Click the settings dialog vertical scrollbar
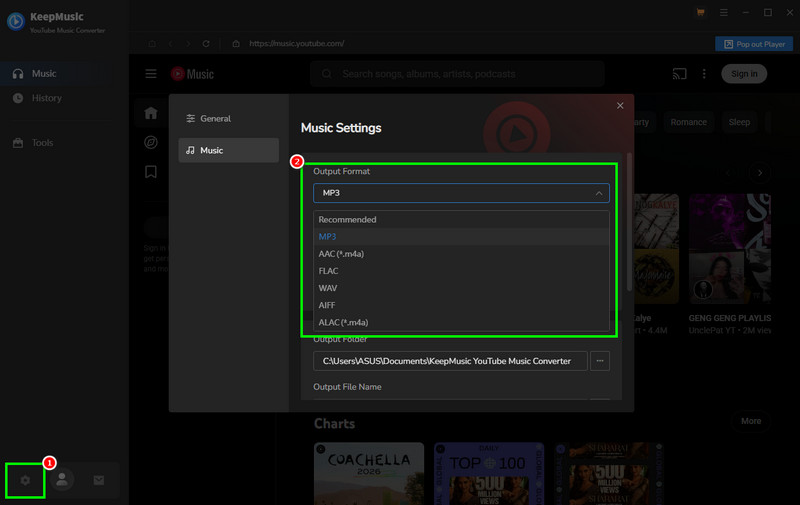800x505 pixels. [x=629, y=222]
